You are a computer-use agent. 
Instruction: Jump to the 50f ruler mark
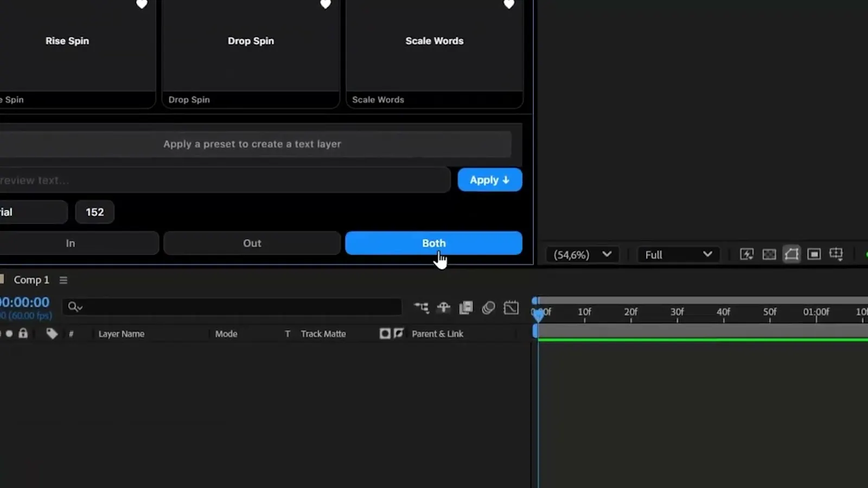(770, 312)
